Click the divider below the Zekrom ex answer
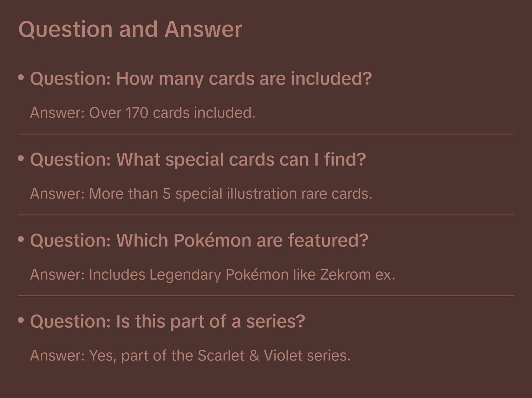 266,296
